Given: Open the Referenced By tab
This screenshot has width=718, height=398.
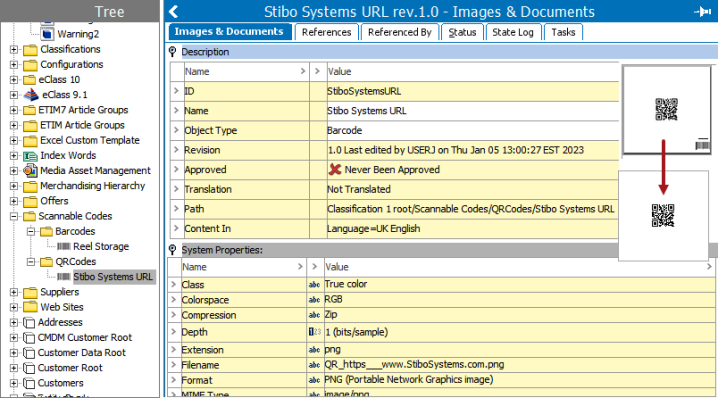Looking at the screenshot, I should [400, 32].
